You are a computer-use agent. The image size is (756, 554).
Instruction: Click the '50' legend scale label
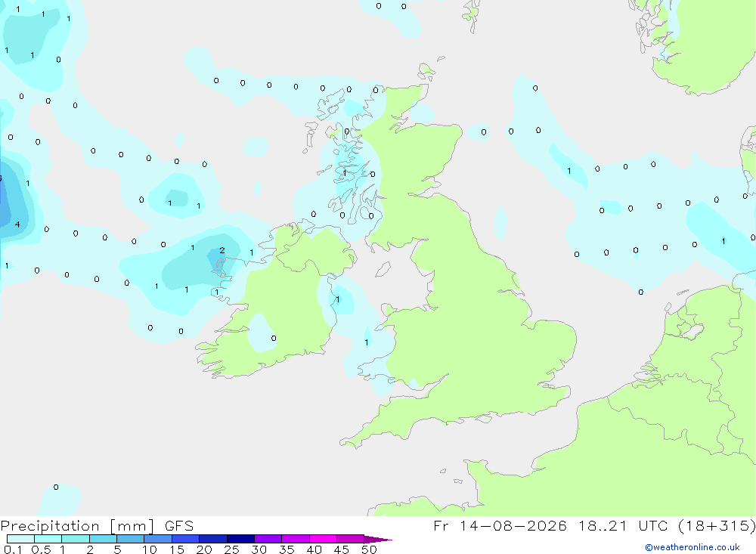pyautogui.click(x=369, y=549)
